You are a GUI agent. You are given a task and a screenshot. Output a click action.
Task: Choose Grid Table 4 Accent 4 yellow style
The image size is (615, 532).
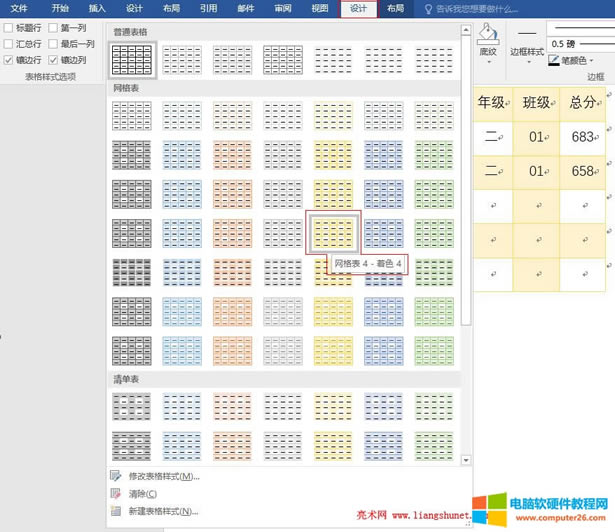click(333, 233)
